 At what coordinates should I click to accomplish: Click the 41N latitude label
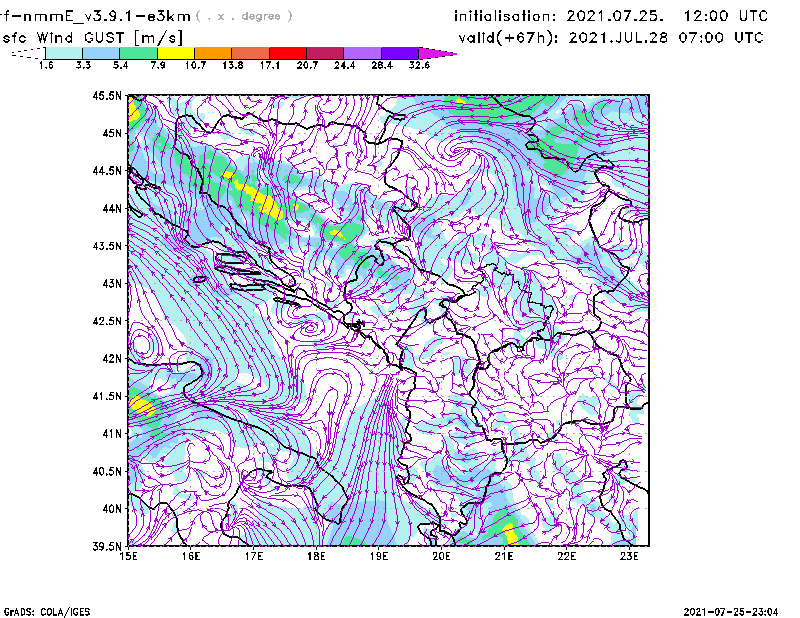(112, 433)
